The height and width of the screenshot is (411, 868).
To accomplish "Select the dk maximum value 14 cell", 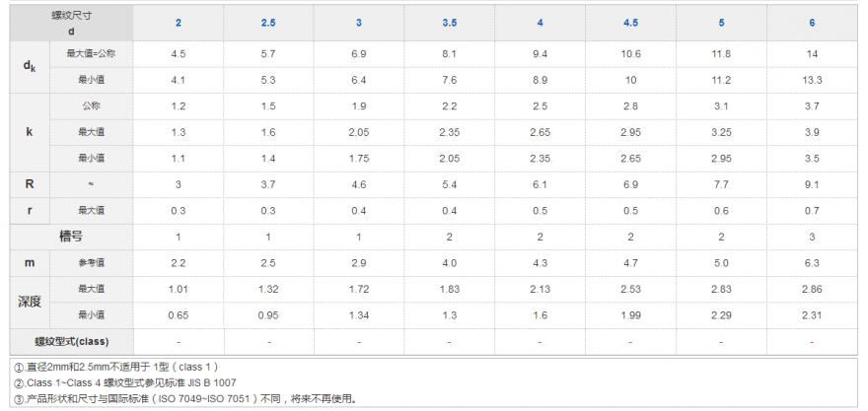I will click(811, 53).
